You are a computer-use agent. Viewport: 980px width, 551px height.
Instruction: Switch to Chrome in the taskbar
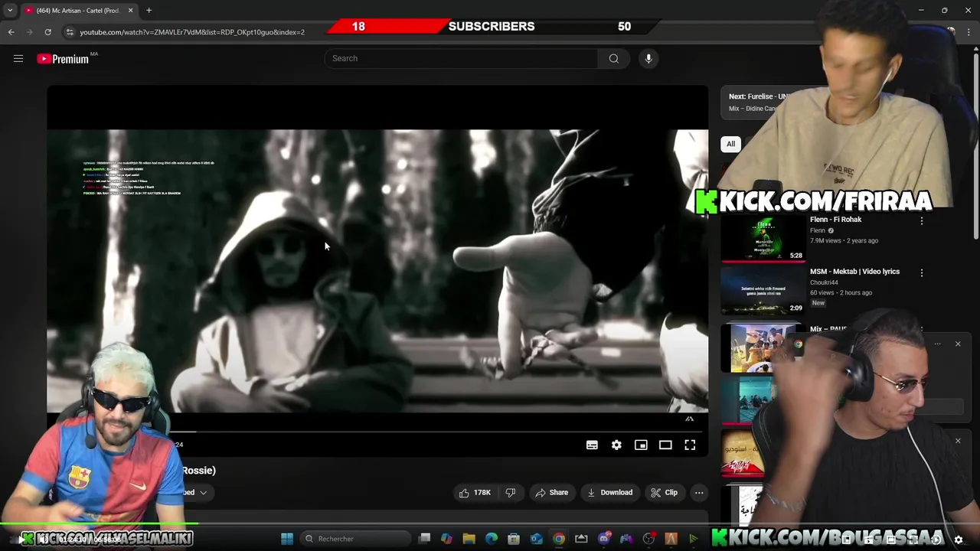click(x=559, y=539)
